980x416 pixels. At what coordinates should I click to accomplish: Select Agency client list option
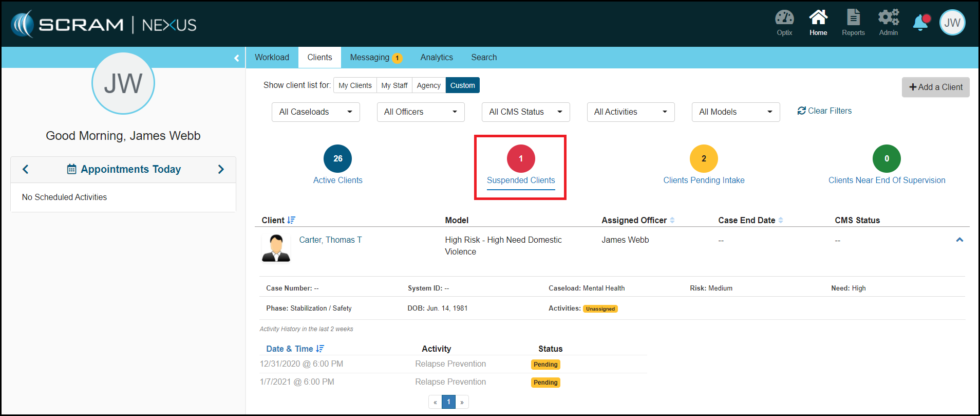[428, 85]
